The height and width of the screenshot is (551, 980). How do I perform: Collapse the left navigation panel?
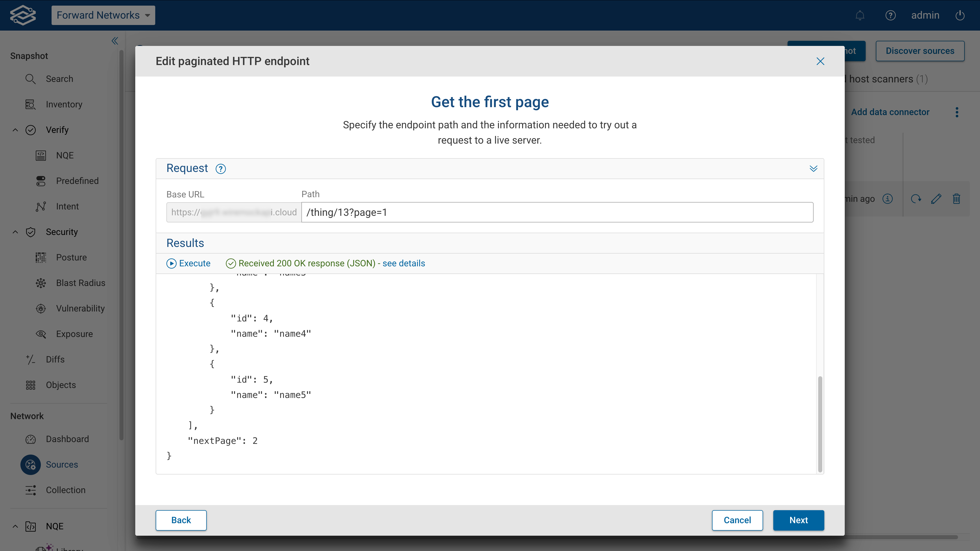coord(115,41)
